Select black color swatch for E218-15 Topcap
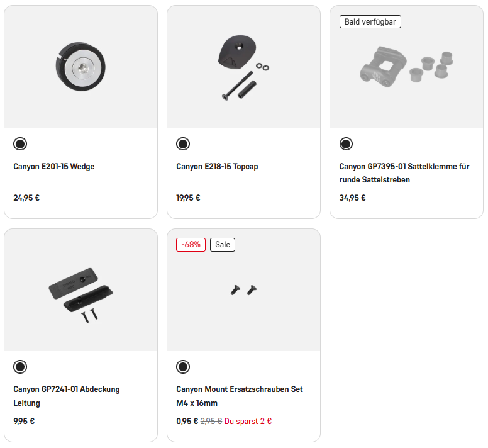Image resolution: width=488 pixels, height=448 pixels. [183, 144]
